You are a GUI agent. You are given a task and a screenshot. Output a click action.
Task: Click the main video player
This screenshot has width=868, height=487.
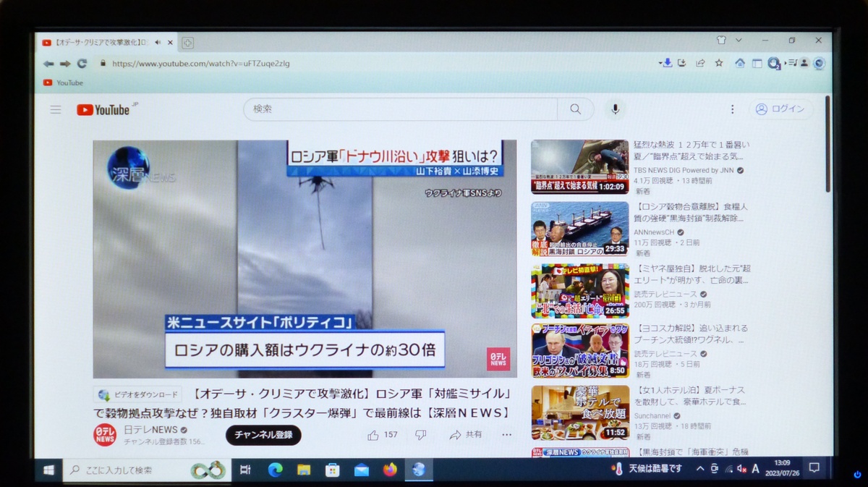click(x=305, y=258)
